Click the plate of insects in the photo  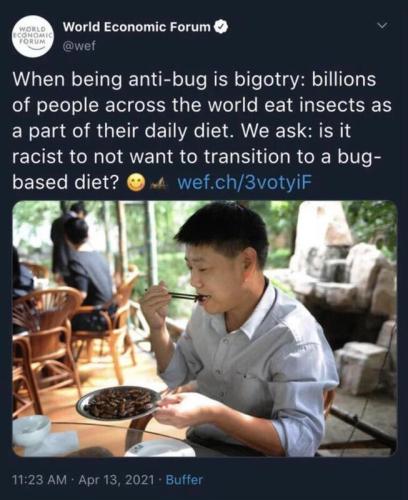click(x=119, y=403)
